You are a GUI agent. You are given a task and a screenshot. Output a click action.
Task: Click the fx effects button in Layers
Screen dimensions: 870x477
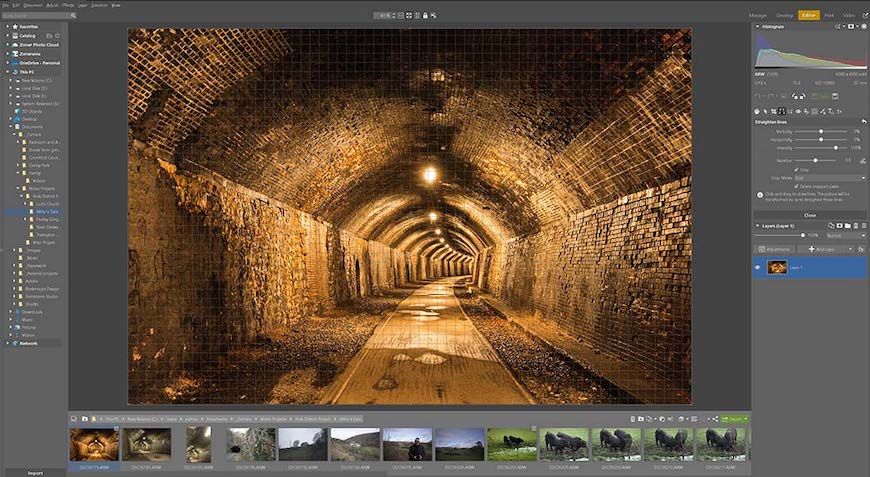861,248
